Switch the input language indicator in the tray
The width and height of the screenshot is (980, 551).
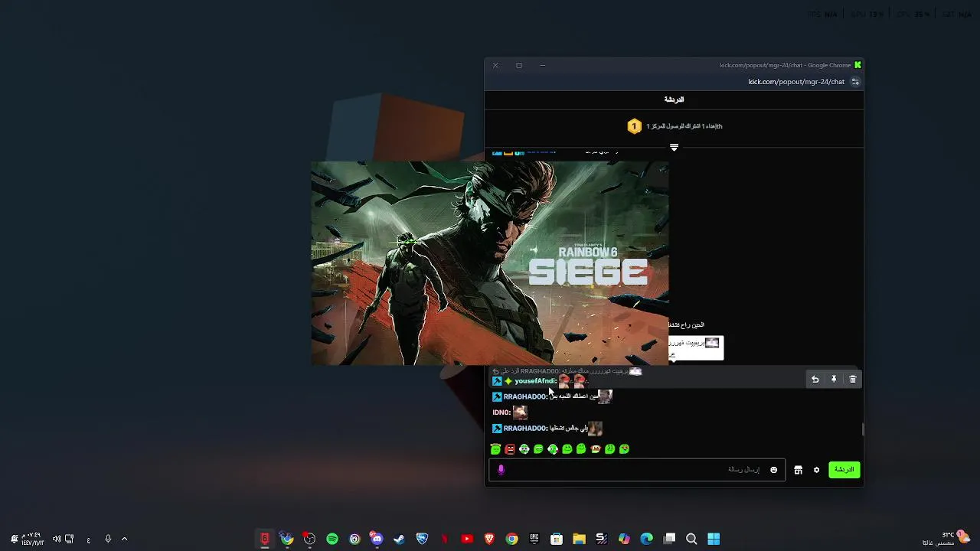point(89,540)
